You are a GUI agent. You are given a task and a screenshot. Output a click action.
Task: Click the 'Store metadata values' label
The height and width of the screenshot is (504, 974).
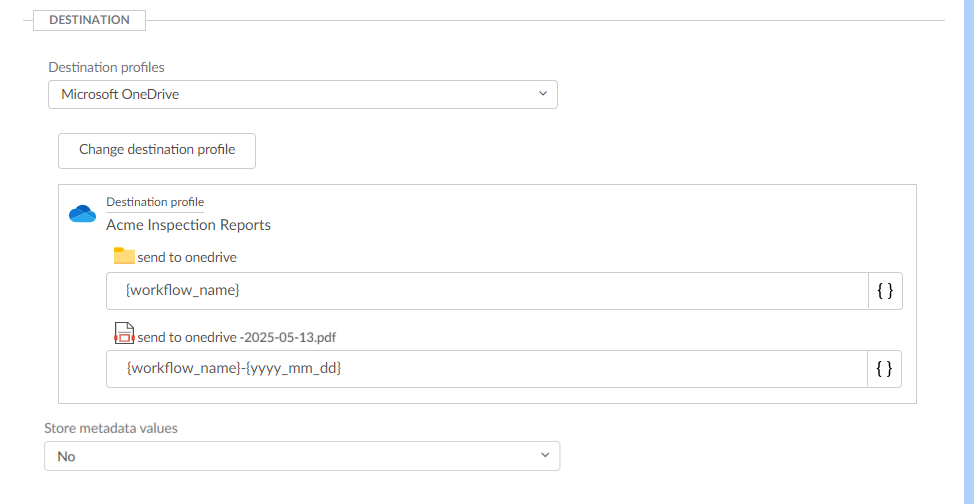(111, 428)
